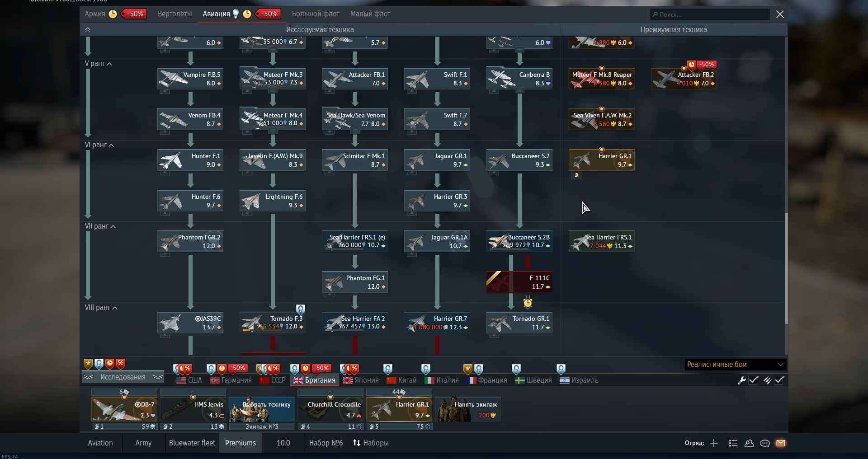868x459 pixels.
Task: Focus the Поиск search field
Action: point(710,14)
